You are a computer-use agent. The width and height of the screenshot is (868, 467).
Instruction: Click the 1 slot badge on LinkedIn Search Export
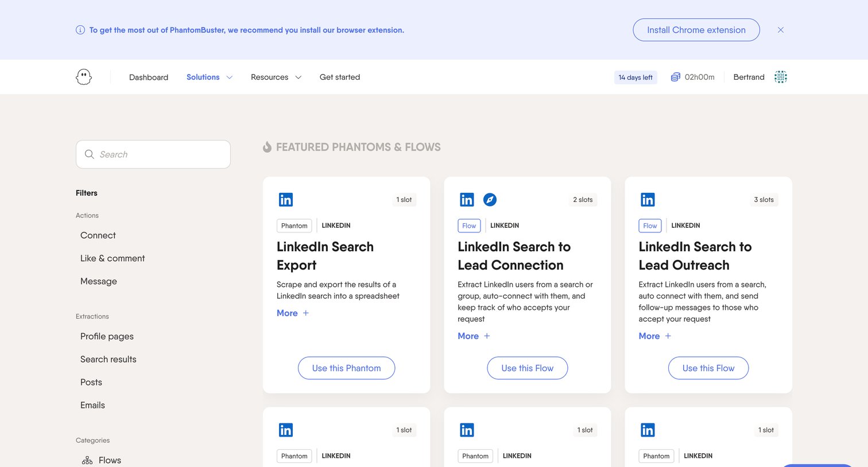(404, 200)
